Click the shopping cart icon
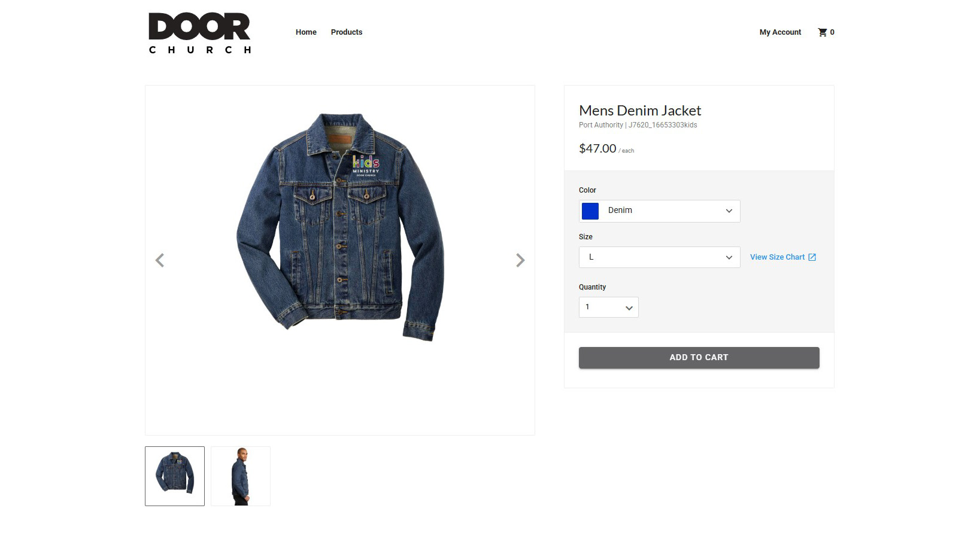 click(x=823, y=32)
